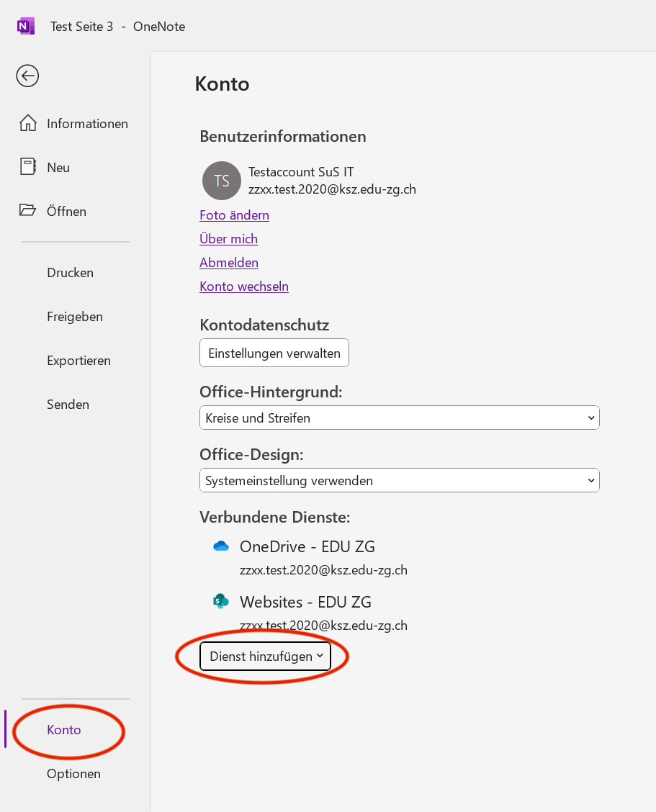656x812 pixels.
Task: Click the Test Seite 3 - OneNote title
Action: tap(117, 27)
